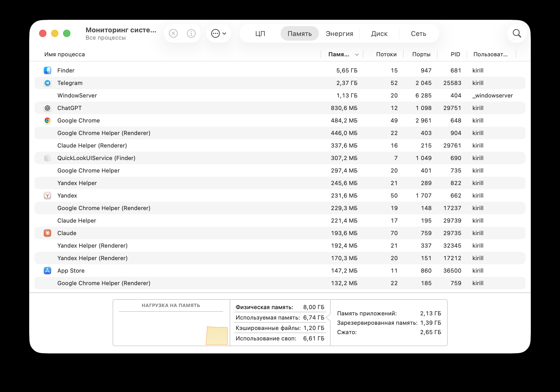Click the search magnifier icon
This screenshot has width=560, height=392.
517,33
